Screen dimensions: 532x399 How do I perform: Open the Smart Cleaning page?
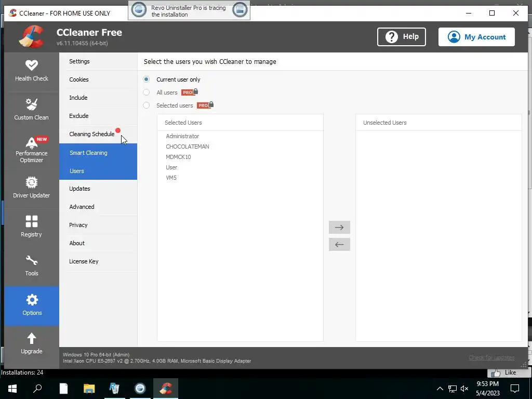pyautogui.click(x=98, y=153)
